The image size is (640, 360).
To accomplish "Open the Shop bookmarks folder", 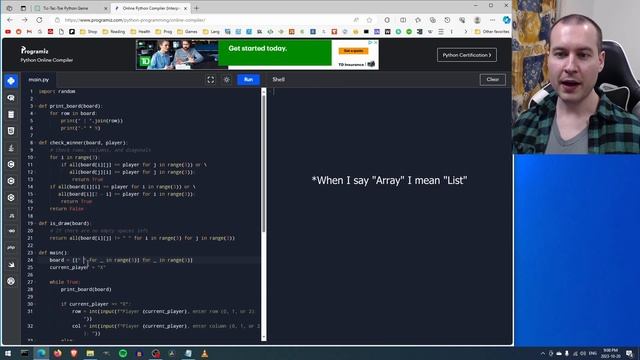I will (x=89, y=31).
